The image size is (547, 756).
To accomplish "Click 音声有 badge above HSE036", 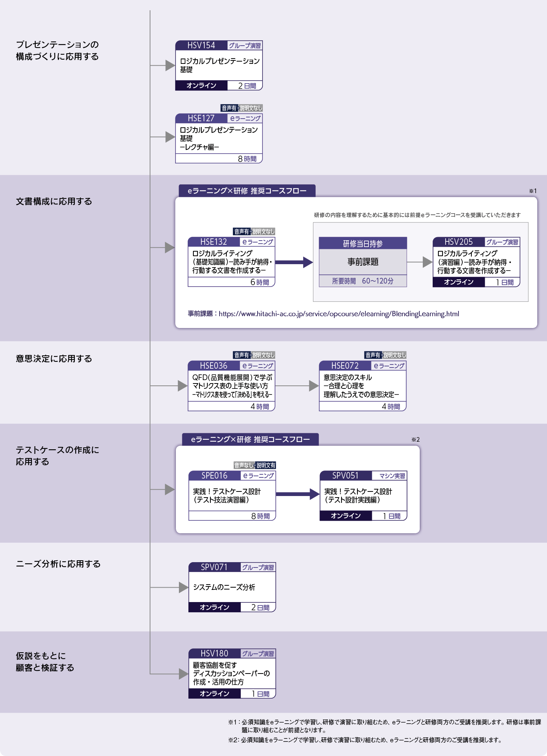I will tap(242, 355).
